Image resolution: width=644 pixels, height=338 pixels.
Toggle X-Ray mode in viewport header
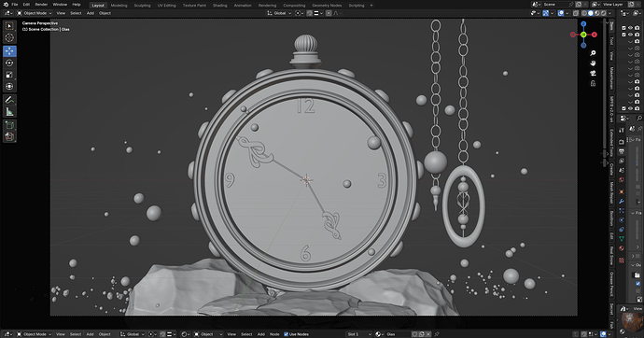click(576, 13)
